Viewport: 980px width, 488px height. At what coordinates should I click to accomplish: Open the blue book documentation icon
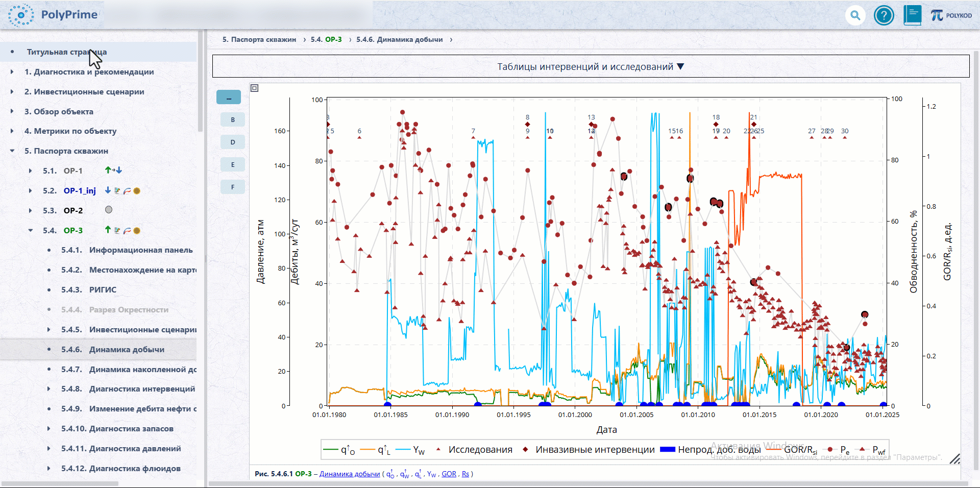(912, 15)
